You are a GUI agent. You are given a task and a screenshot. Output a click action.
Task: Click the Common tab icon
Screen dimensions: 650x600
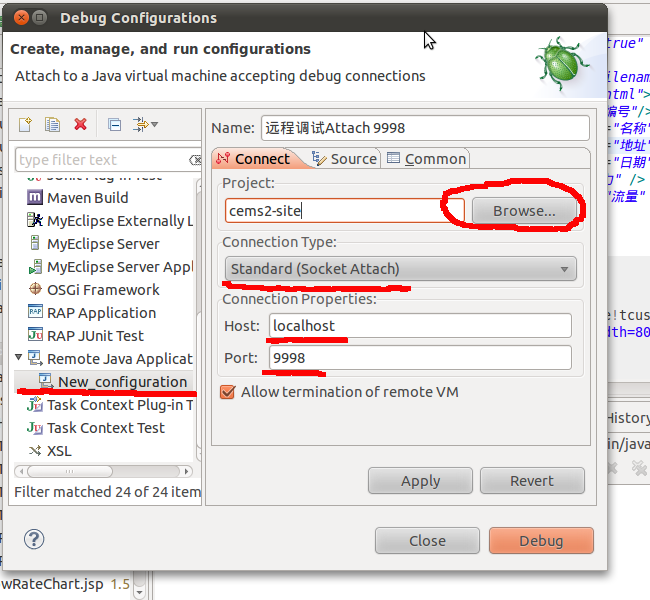coord(393,158)
